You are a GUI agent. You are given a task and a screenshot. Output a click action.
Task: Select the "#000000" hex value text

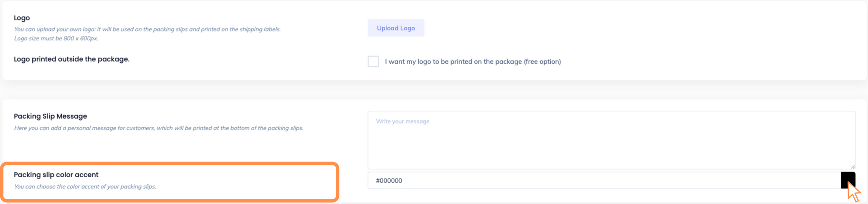[x=389, y=181]
